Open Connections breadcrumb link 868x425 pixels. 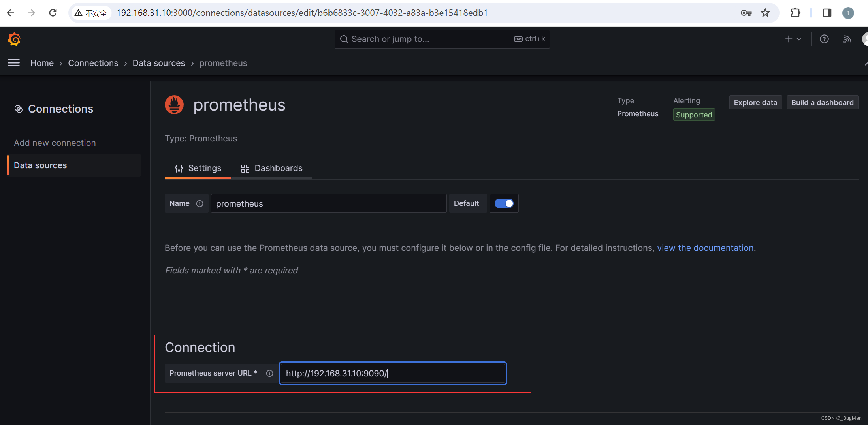click(93, 63)
